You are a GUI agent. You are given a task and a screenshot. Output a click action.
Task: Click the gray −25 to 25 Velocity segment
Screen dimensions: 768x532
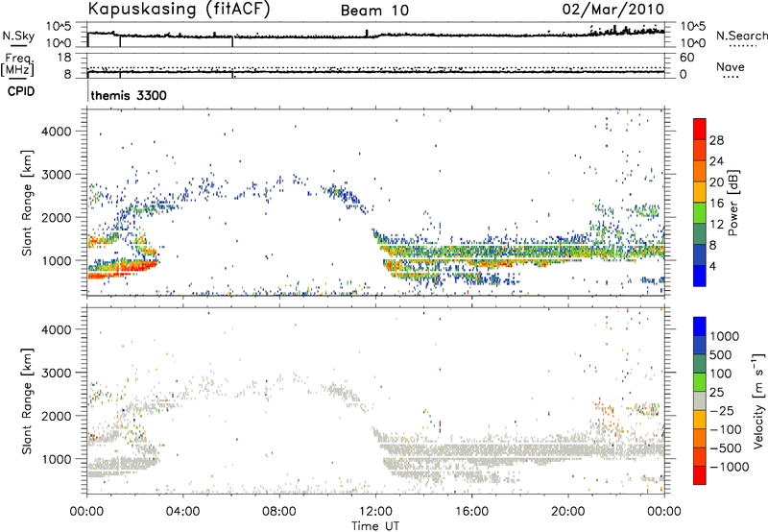(x=700, y=400)
